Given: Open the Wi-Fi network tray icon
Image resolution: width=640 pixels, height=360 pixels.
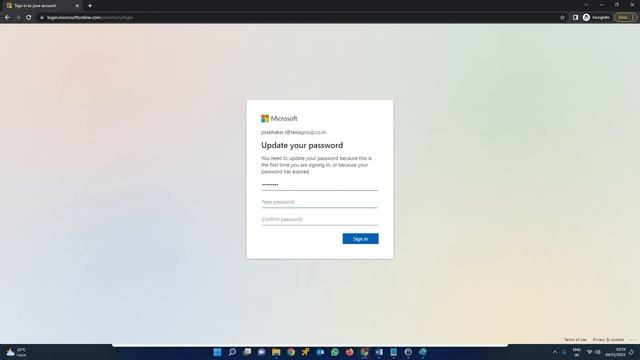Looking at the screenshot, I should [x=589, y=352].
